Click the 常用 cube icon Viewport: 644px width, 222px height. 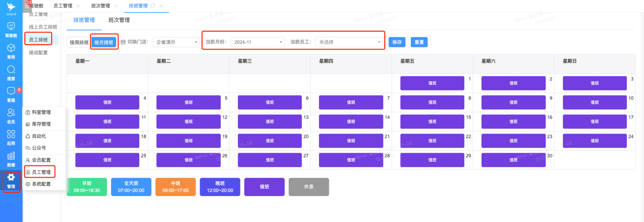click(x=11, y=48)
